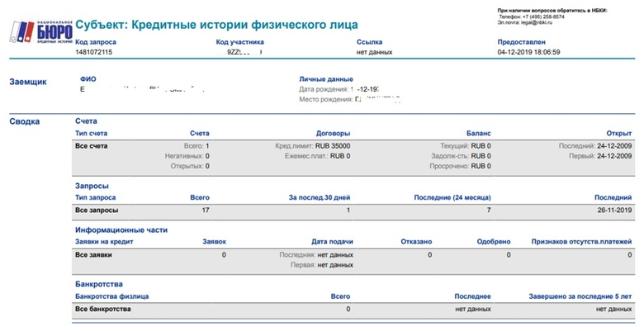644x331 pixels.
Task: Click the 'ФИО' label
Action: pos(88,79)
